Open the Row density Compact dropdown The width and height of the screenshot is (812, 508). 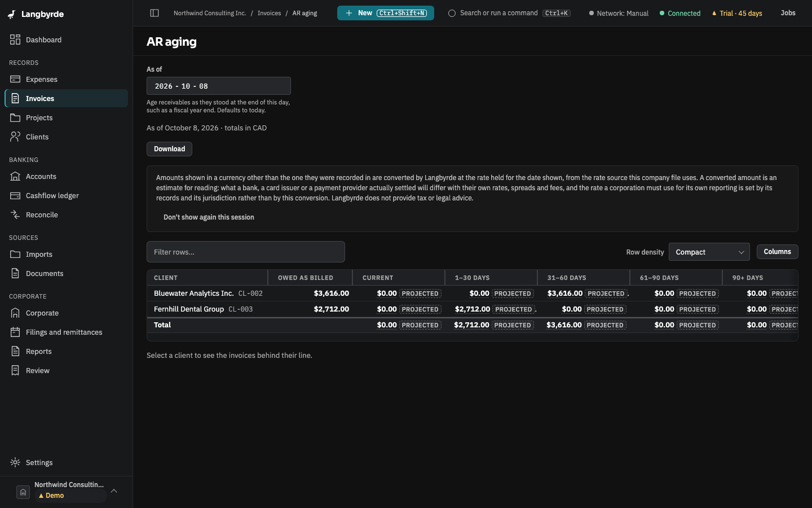709,252
